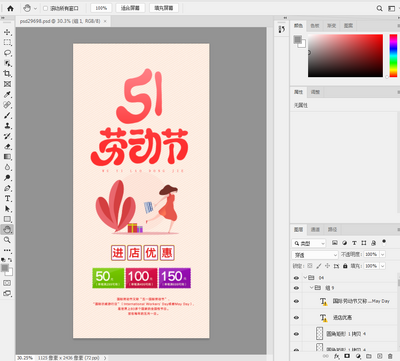Open fill slider dropdown arrow
This screenshot has width=400, height=361.
(x=383, y=266)
